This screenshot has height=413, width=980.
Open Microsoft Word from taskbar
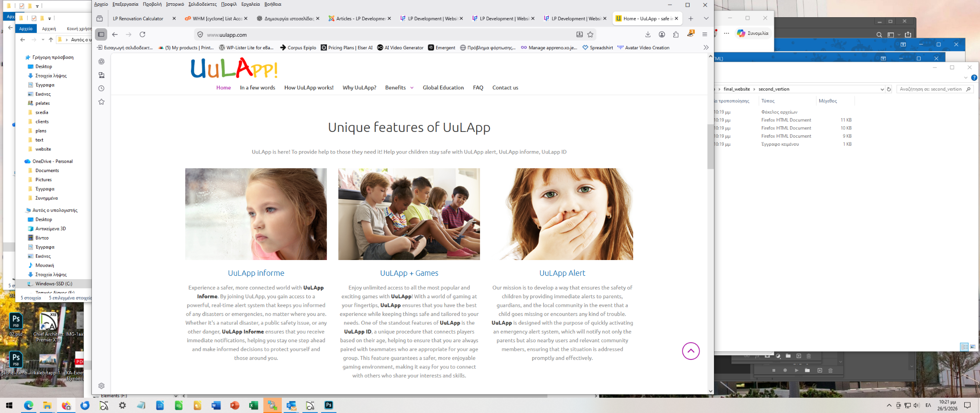tap(216, 405)
